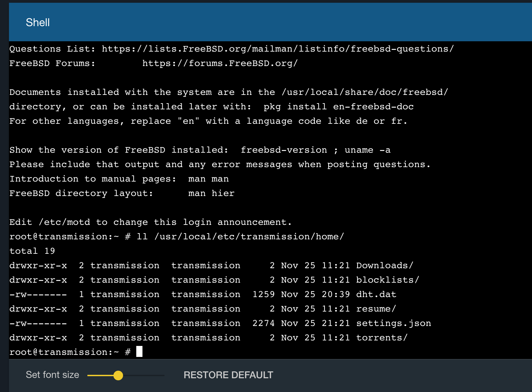Click the font size slider track right end

[x=163, y=375]
